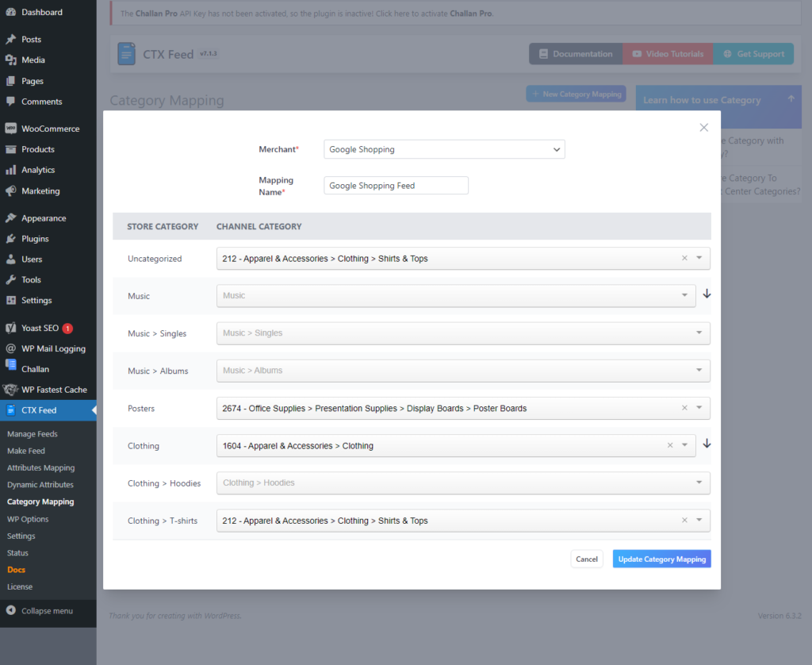Image resolution: width=812 pixels, height=665 pixels.
Task: Click the Challan document icon
Action: [x=11, y=365]
